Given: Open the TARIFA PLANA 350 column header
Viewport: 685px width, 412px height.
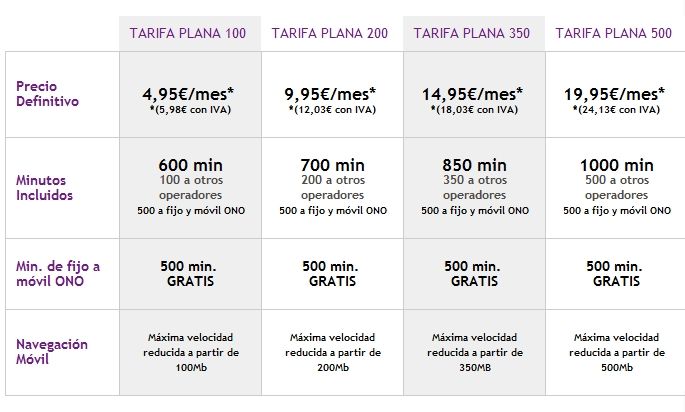Looking at the screenshot, I should point(472,33).
